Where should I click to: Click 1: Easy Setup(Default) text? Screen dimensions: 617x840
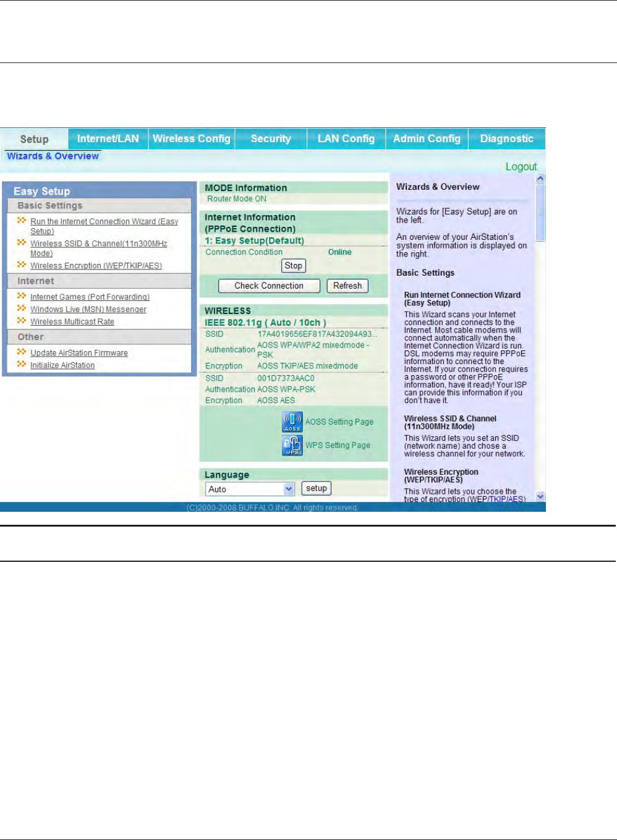pos(255,240)
